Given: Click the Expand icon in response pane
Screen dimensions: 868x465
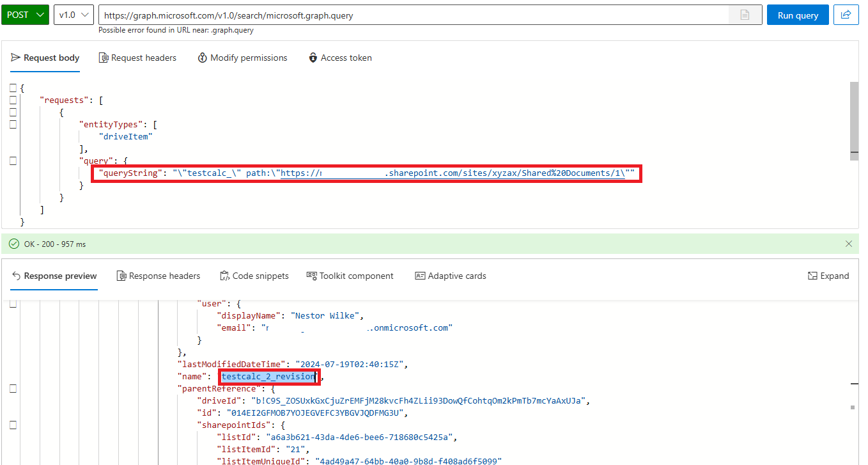Looking at the screenshot, I should click(x=812, y=276).
